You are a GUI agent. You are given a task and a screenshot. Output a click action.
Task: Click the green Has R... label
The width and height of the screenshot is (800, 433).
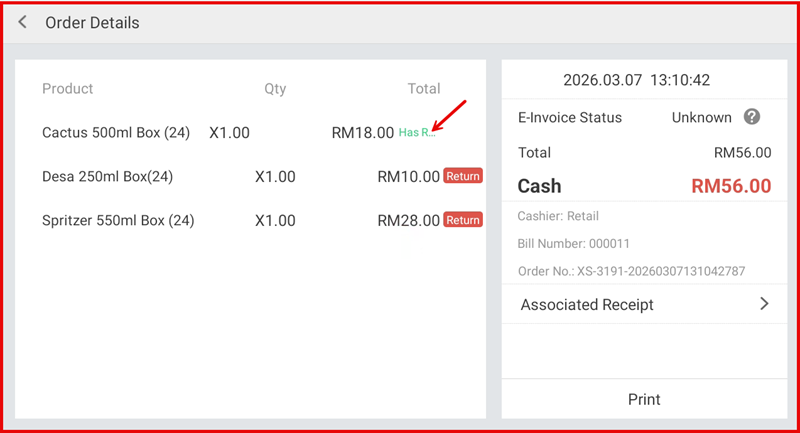click(x=417, y=133)
